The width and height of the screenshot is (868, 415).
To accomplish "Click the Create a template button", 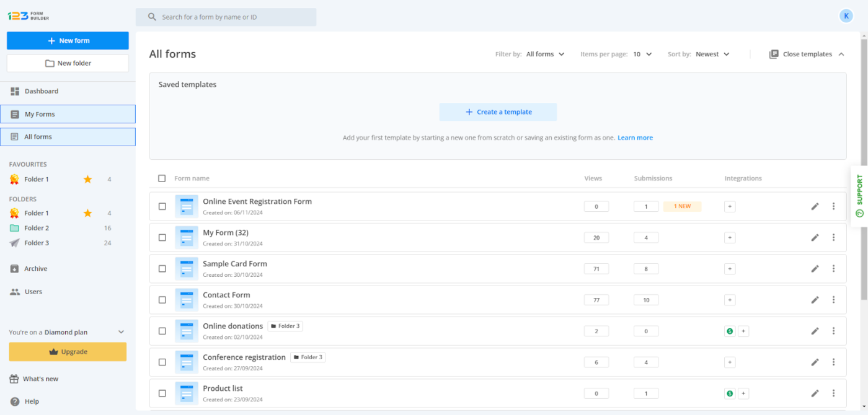I will tap(498, 112).
